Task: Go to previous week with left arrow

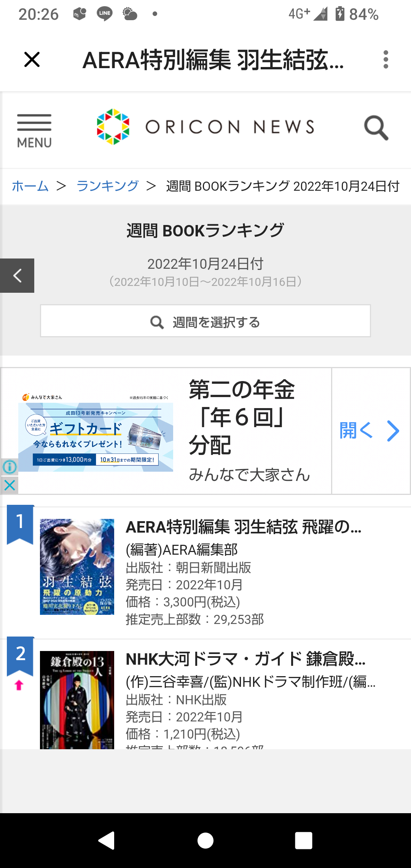Action: coord(17,276)
